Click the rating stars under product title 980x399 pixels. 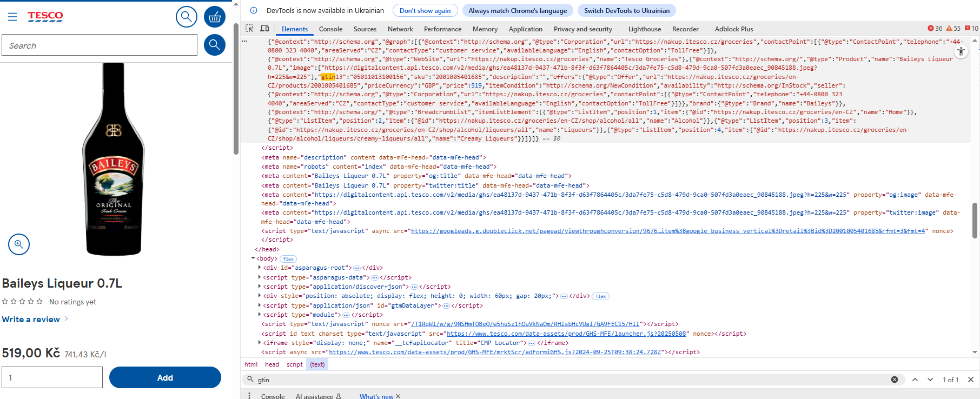tap(22, 302)
